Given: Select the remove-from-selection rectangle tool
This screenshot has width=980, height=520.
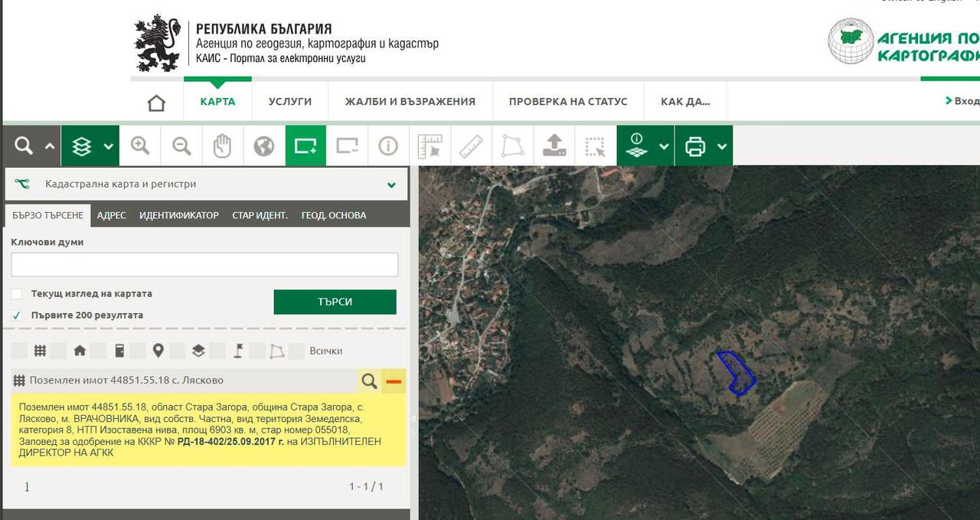Looking at the screenshot, I should coord(347,146).
